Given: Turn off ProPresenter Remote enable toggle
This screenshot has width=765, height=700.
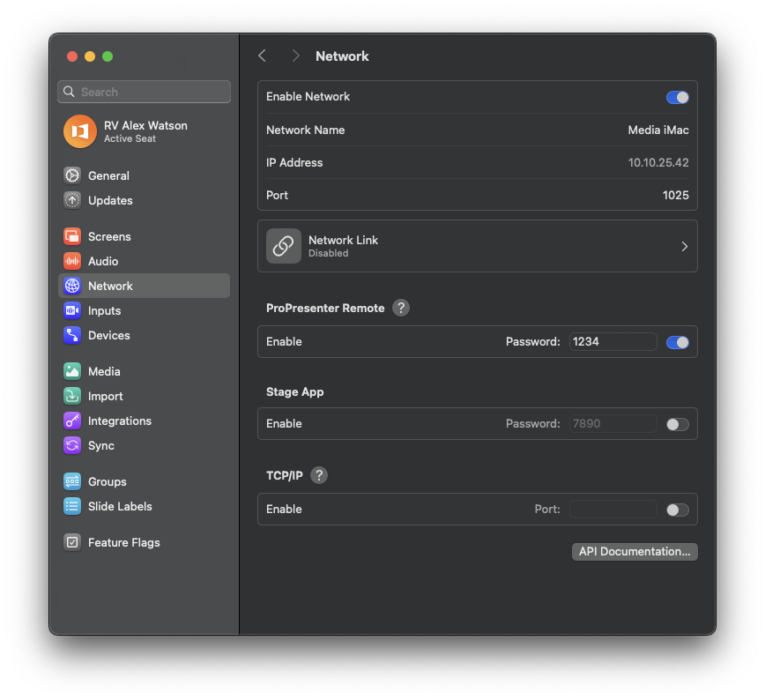Looking at the screenshot, I should 677,342.
